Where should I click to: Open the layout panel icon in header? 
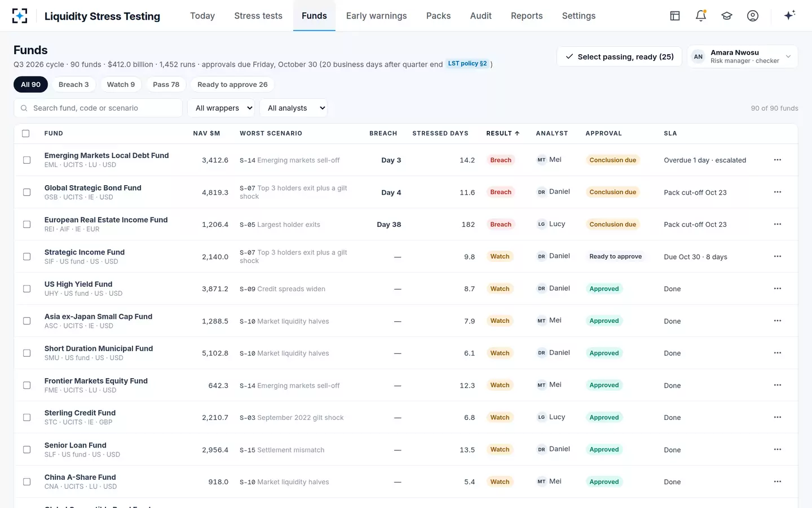pyautogui.click(x=675, y=16)
